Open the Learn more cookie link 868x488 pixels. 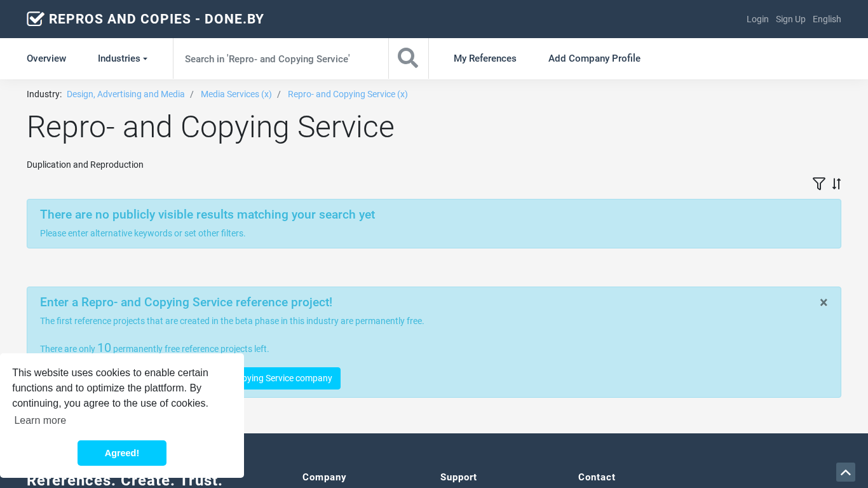pyautogui.click(x=40, y=421)
